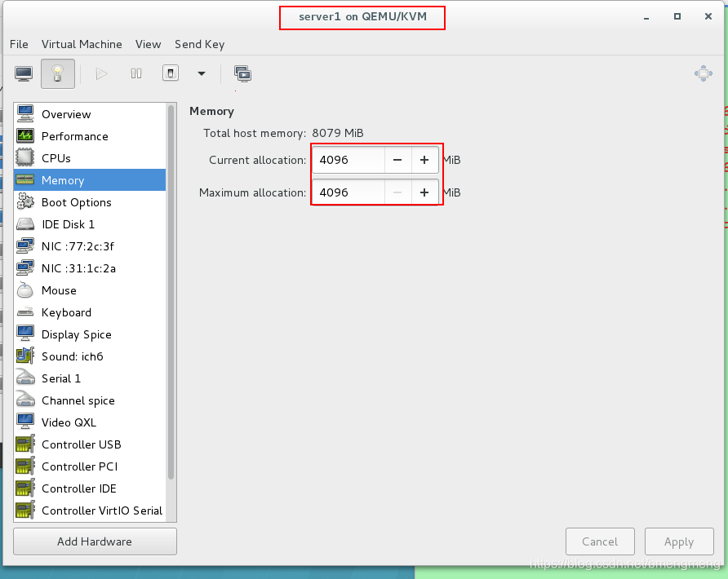Image resolution: width=728 pixels, height=579 pixels.
Task: Select Display Spice entry
Action: (90, 334)
